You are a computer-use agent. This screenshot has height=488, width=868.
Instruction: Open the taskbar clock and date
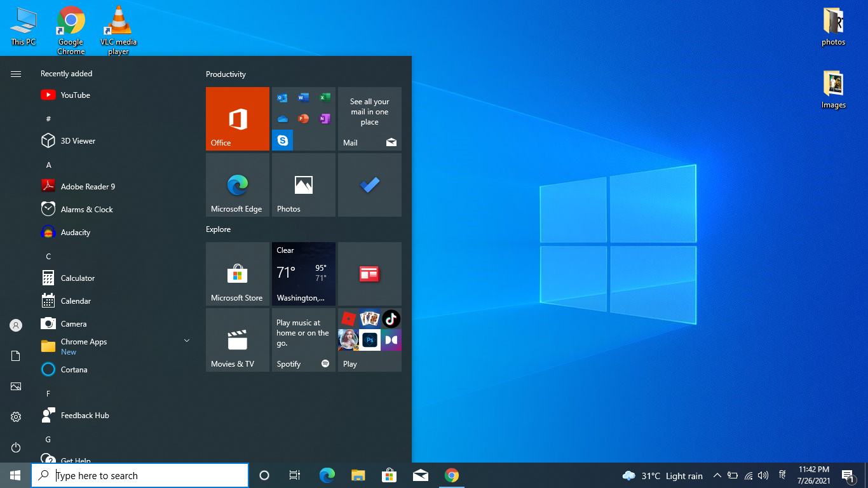(x=813, y=475)
